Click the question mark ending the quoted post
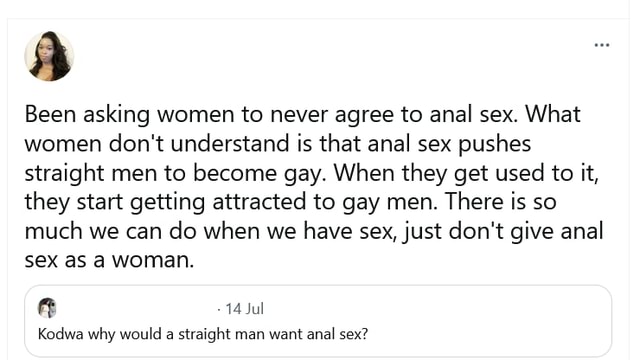Viewport: 640px width, 360px height. (x=364, y=334)
